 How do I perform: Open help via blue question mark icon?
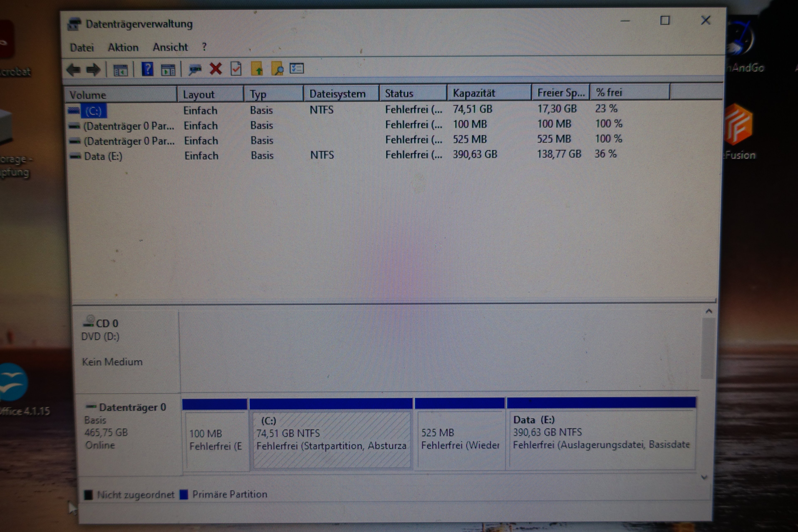coord(147,70)
